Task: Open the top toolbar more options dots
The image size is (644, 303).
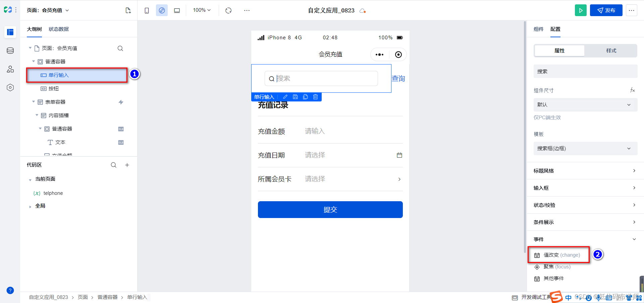Action: (247, 10)
